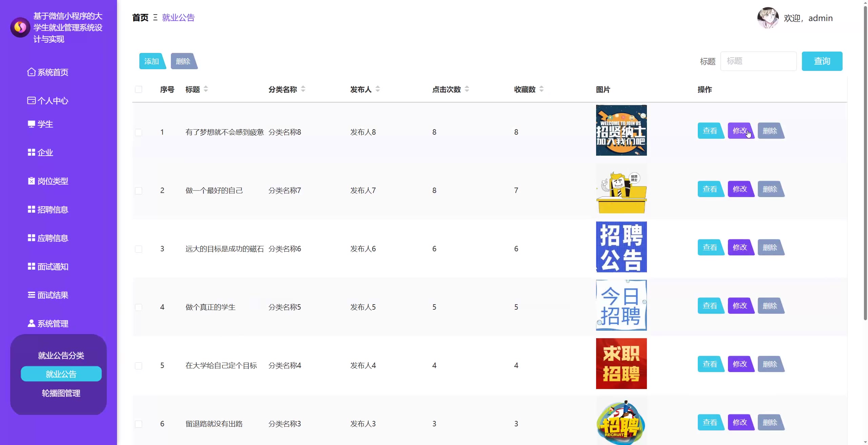This screenshot has height=445, width=868.
Task: Click the 添加 button
Action: pyautogui.click(x=152, y=61)
